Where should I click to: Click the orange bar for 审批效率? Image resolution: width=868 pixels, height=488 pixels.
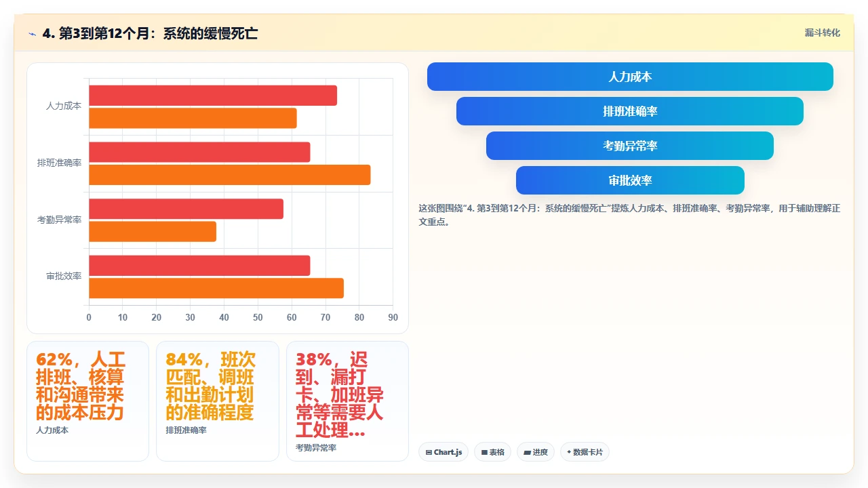tap(216, 288)
